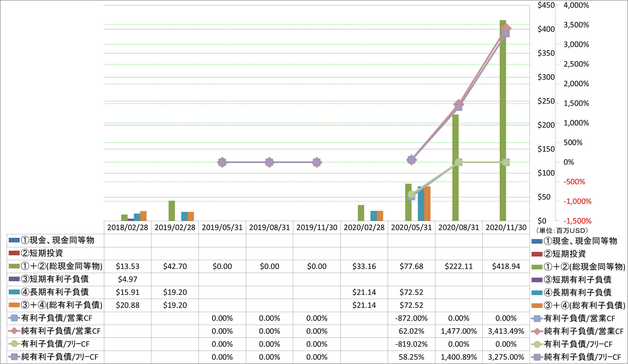Select the 4,000% secondary axis label

click(x=576, y=5)
